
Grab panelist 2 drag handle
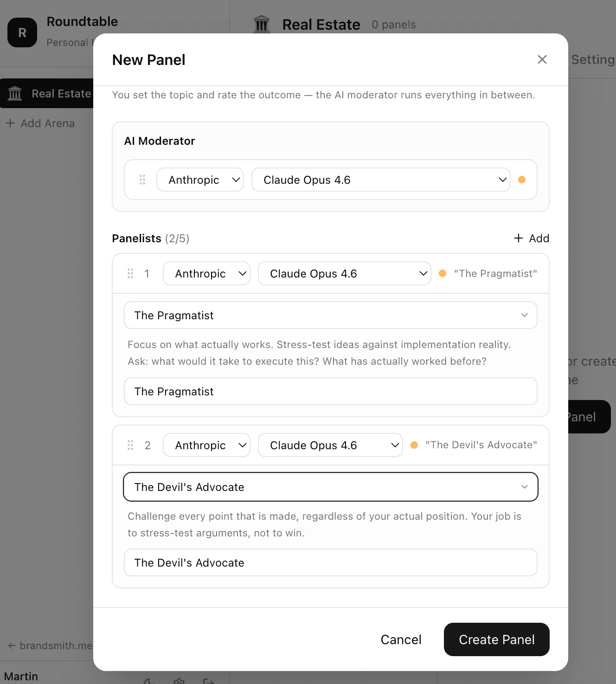(130, 445)
